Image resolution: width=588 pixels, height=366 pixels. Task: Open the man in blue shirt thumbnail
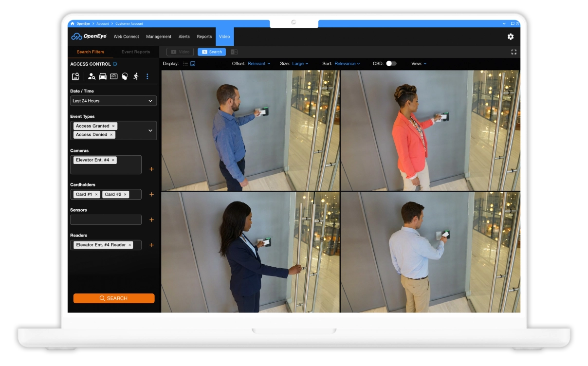[250, 130]
